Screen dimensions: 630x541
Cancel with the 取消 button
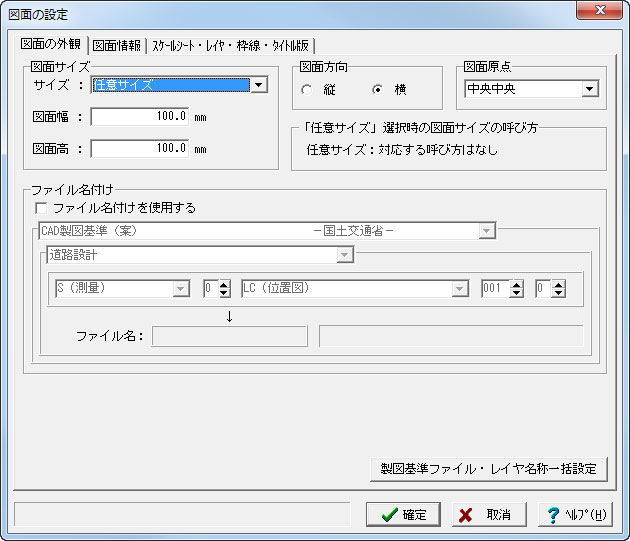click(x=489, y=514)
